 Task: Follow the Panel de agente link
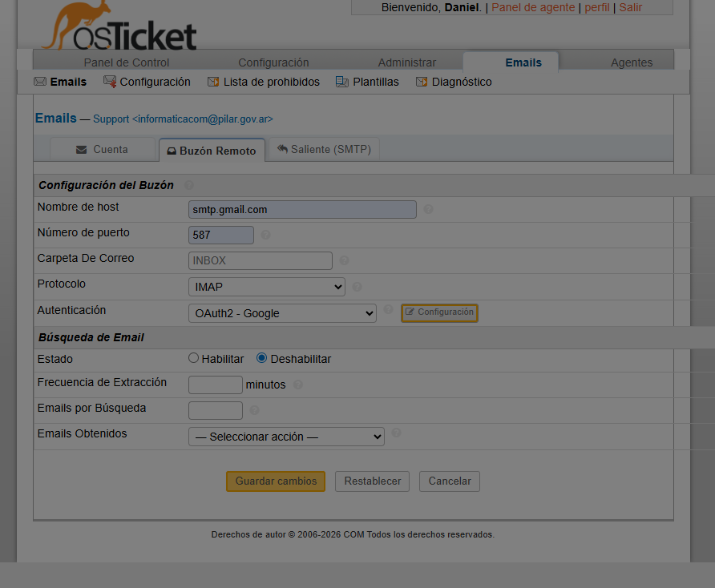tap(533, 7)
